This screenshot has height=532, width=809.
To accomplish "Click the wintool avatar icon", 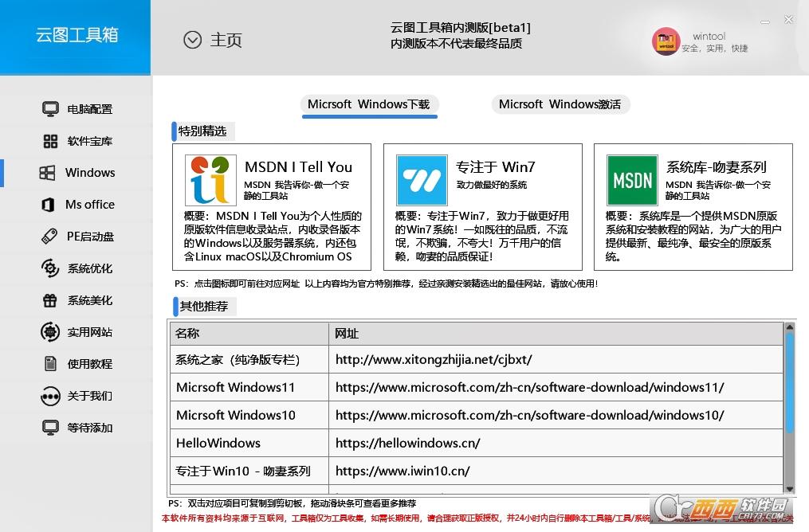I will click(666, 41).
